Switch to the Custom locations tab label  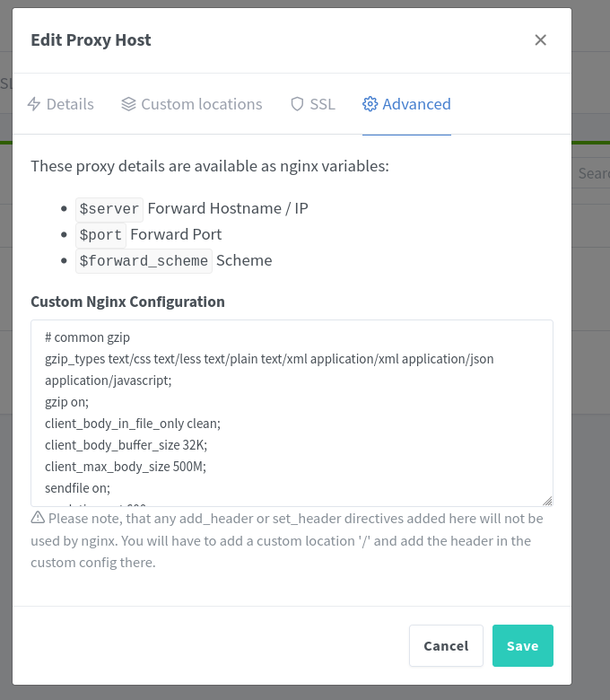(201, 104)
